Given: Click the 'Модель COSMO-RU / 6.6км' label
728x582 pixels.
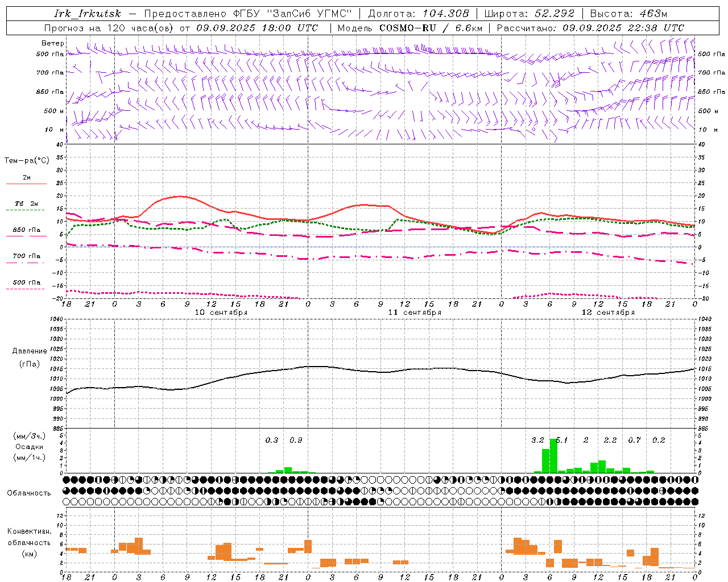Looking at the screenshot, I should [x=410, y=28].
